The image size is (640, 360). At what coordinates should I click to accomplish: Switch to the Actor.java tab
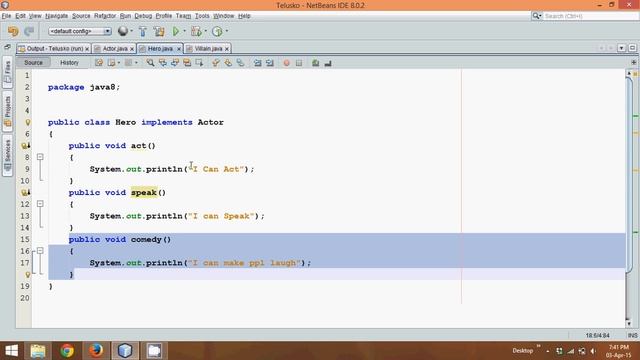(x=115, y=49)
